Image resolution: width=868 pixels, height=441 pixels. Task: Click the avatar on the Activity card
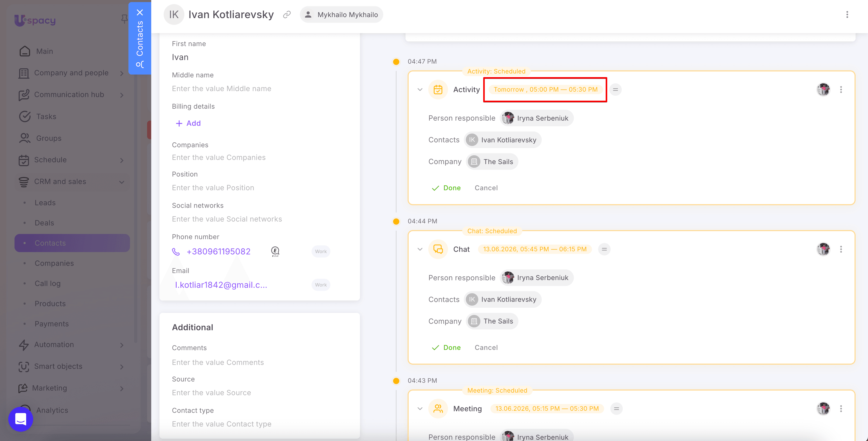pyautogui.click(x=823, y=90)
